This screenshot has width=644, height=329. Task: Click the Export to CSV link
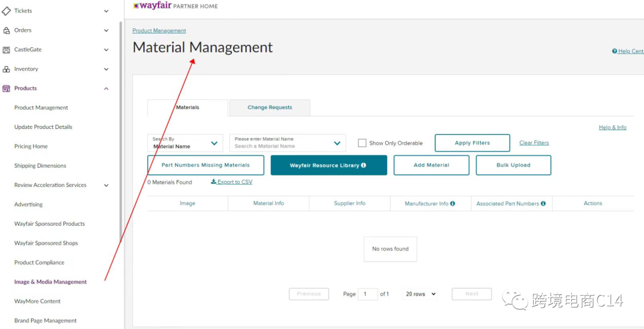click(234, 182)
